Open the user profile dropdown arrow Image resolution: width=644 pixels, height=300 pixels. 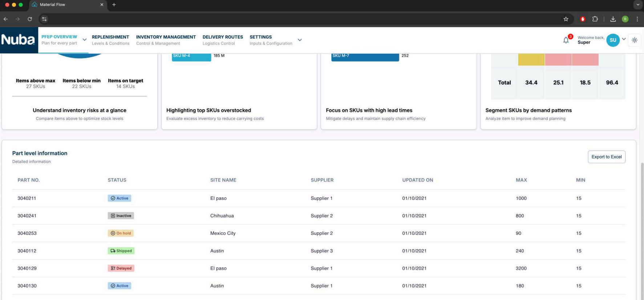[x=624, y=39]
